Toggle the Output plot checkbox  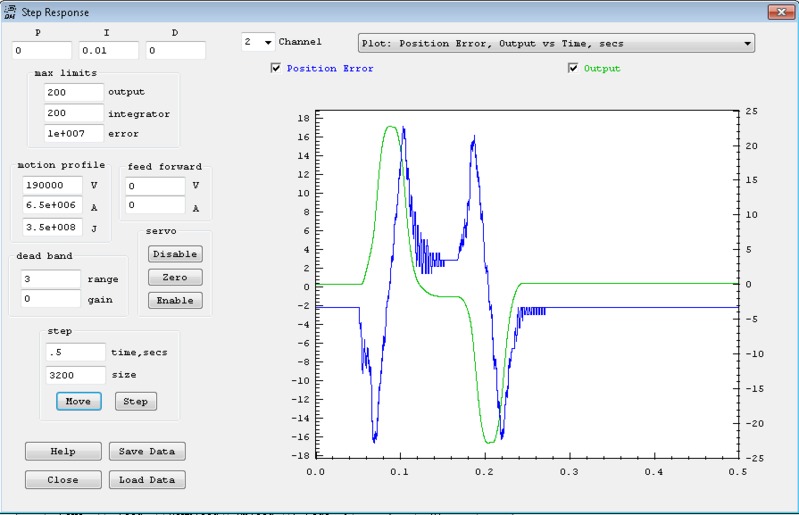pos(573,69)
